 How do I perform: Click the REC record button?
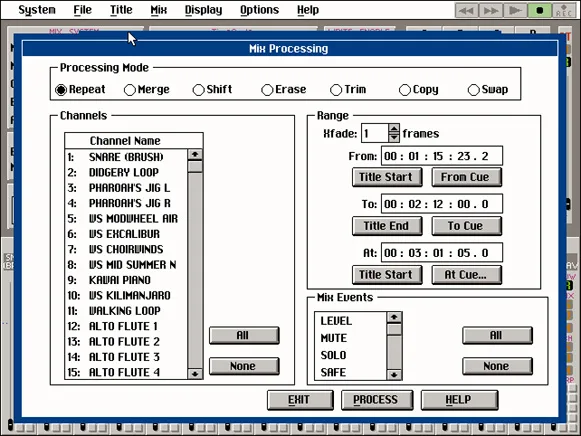(564, 10)
